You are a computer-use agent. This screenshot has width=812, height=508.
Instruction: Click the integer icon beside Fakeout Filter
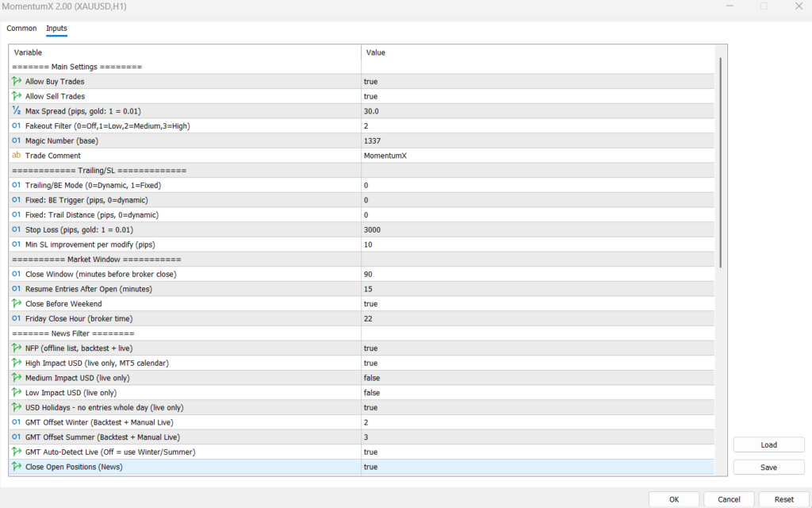tap(17, 126)
